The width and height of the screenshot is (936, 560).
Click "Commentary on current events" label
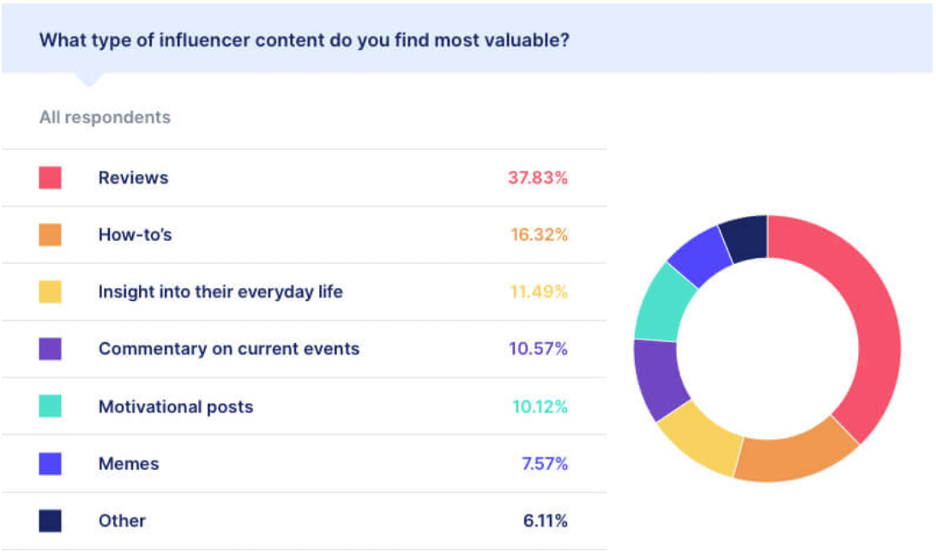coord(229,349)
